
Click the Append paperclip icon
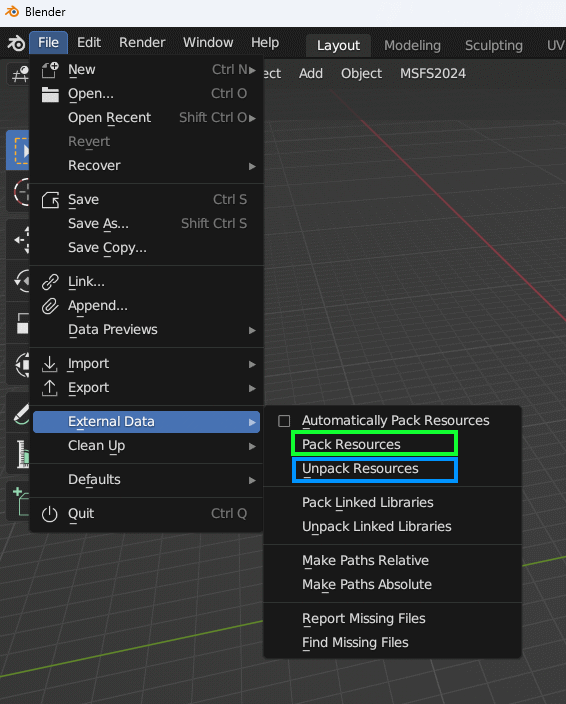[x=50, y=306]
